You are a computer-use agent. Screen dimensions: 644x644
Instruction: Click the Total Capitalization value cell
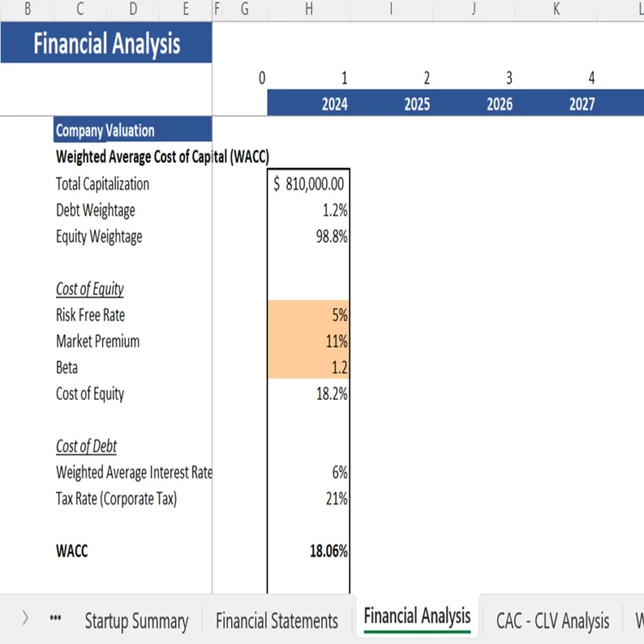pos(308,183)
